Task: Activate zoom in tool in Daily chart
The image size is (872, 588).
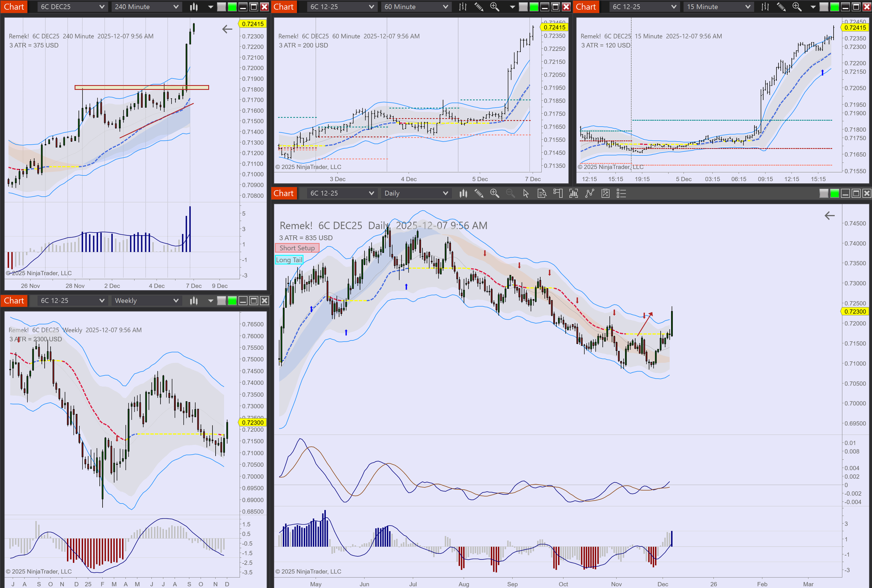Action: (495, 194)
